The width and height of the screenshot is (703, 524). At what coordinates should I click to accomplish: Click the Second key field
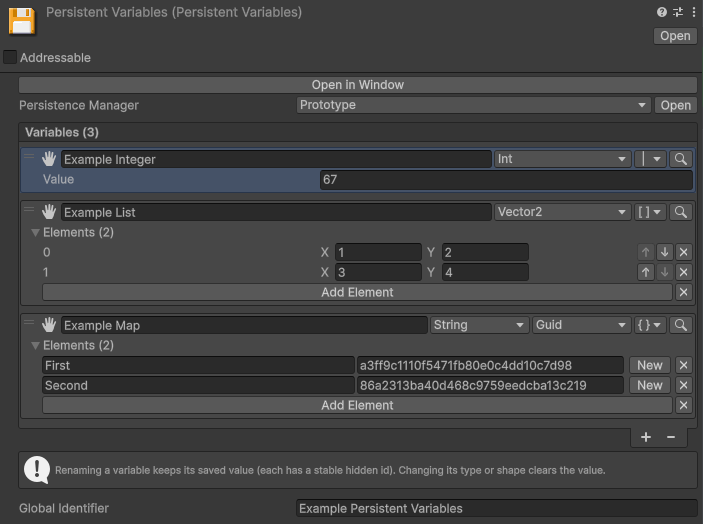(199, 385)
